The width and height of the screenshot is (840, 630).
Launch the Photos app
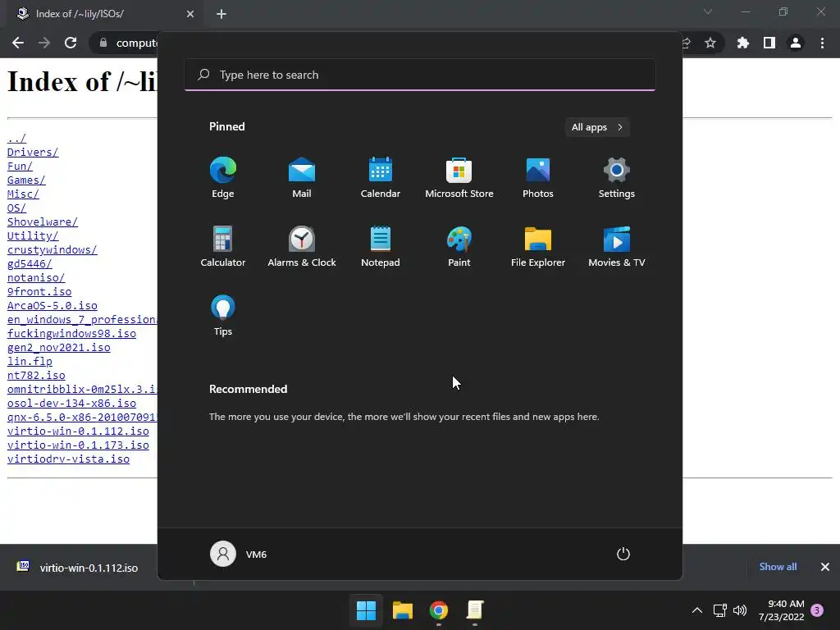(538, 177)
